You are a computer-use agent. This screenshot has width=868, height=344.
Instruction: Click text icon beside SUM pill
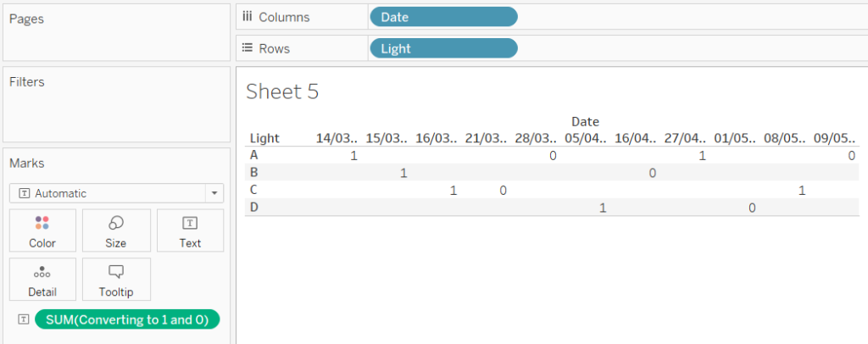(23, 319)
